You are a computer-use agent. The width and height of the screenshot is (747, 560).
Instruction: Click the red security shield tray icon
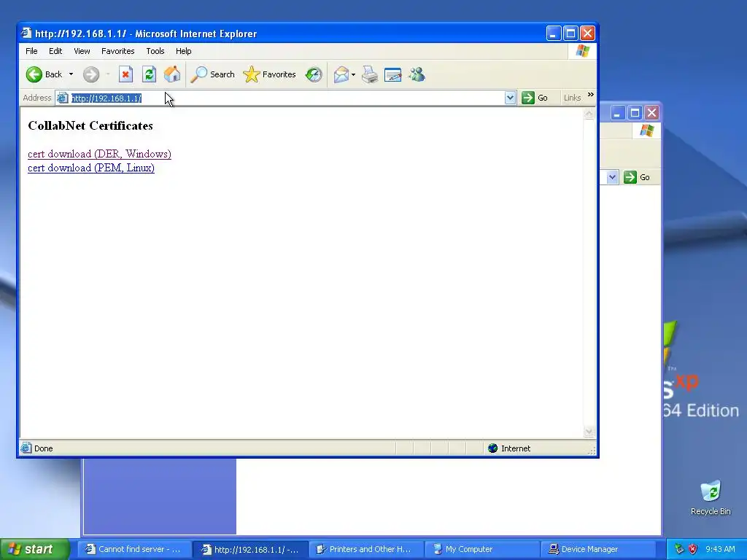(x=693, y=549)
